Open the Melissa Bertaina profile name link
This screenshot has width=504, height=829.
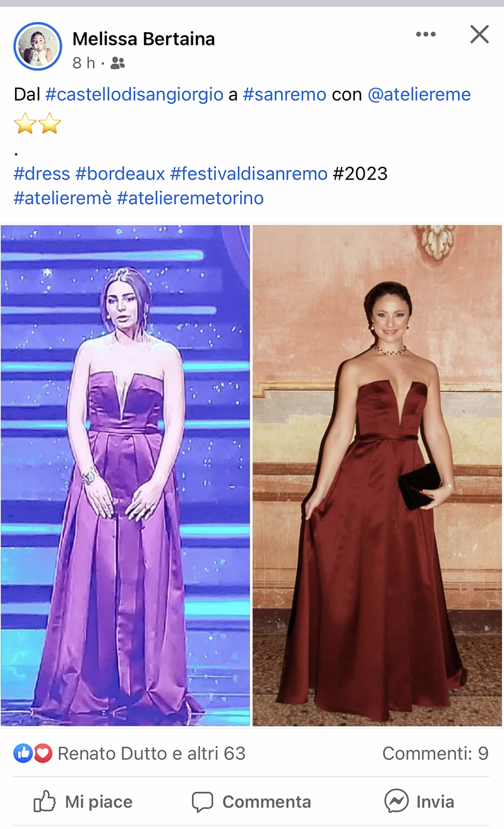click(143, 39)
